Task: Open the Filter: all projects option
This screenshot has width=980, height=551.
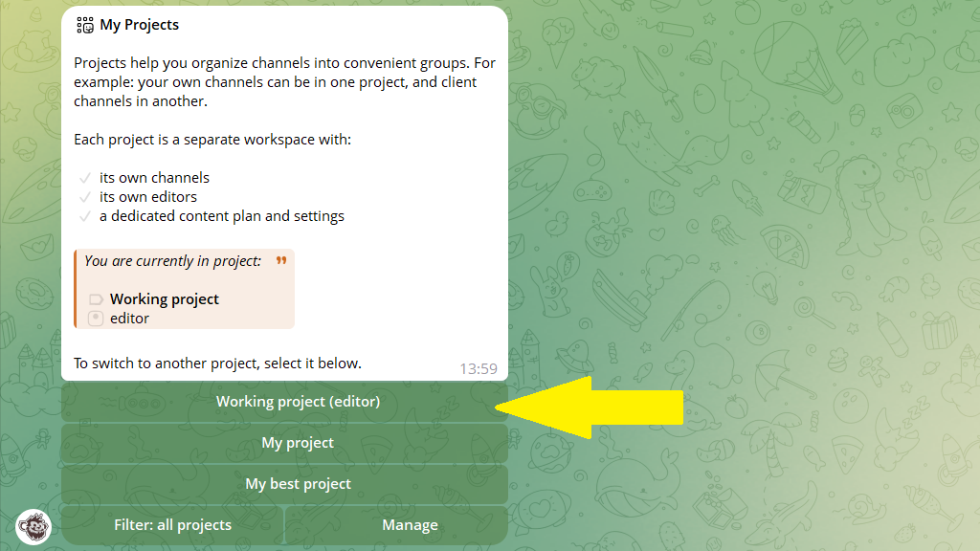Action: pyautogui.click(x=172, y=525)
